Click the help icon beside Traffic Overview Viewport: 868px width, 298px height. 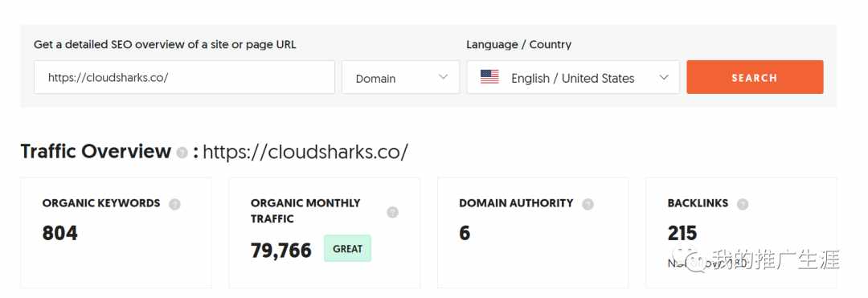tap(182, 153)
